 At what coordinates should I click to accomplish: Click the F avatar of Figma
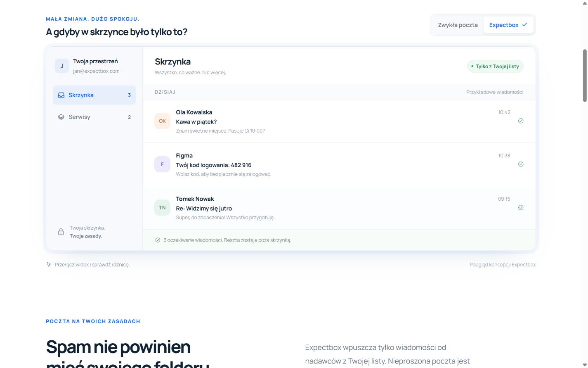click(162, 164)
